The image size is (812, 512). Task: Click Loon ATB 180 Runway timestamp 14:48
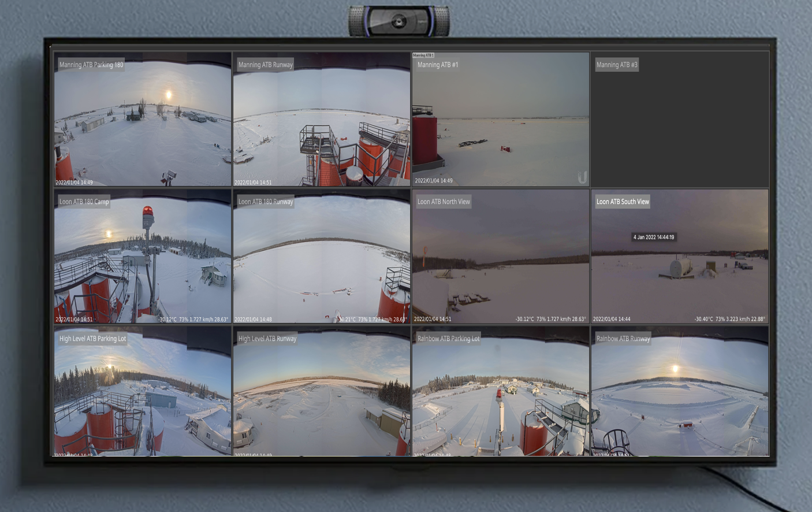tap(253, 319)
